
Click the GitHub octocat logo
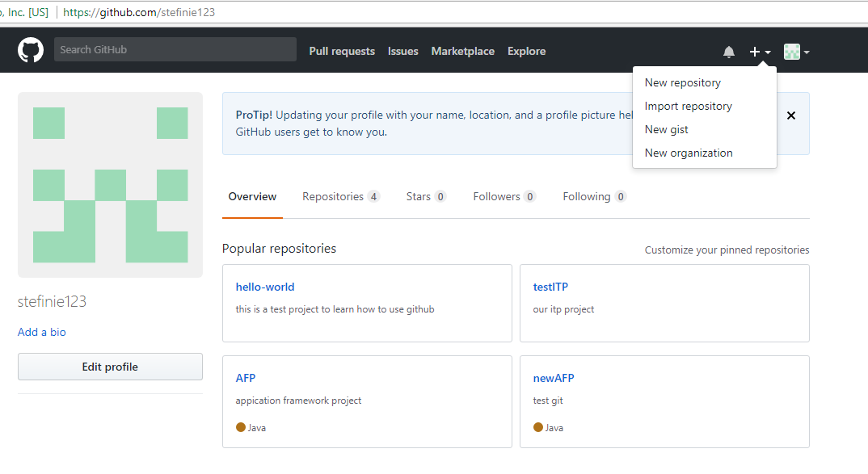(x=30, y=49)
